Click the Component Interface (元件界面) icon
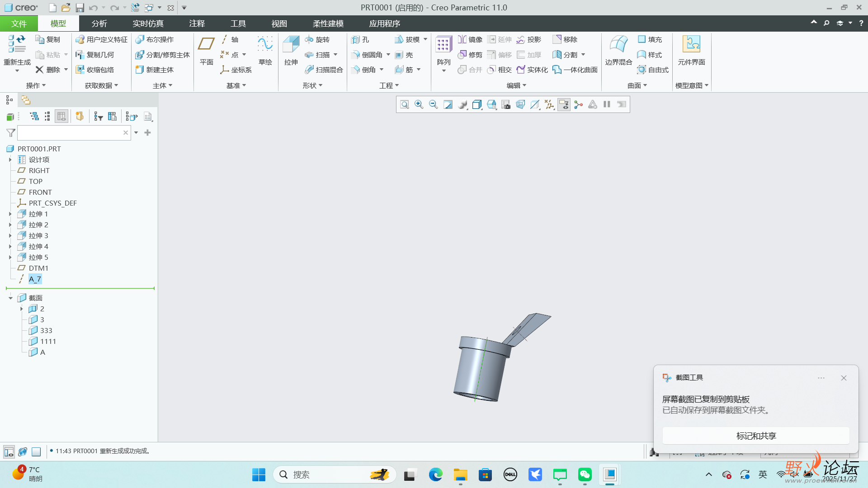This screenshot has height=488, width=868. click(x=691, y=45)
